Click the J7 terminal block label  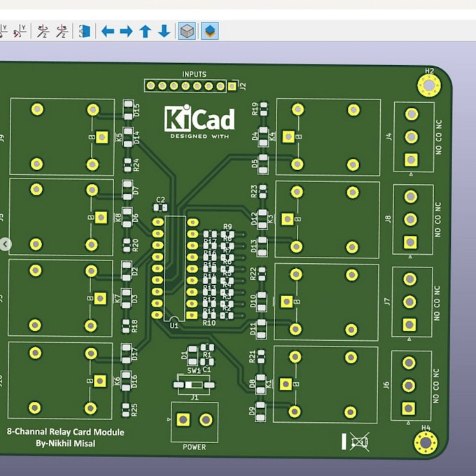(387, 302)
